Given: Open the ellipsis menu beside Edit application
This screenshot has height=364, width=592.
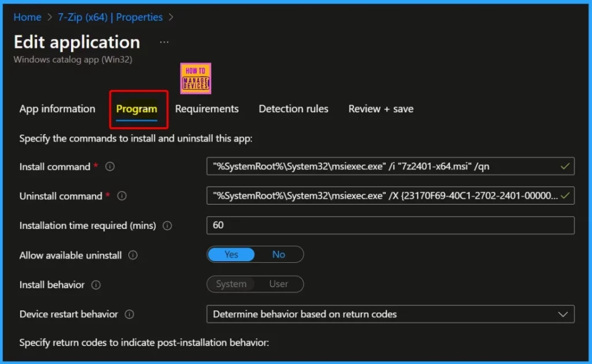Looking at the screenshot, I should 164,42.
